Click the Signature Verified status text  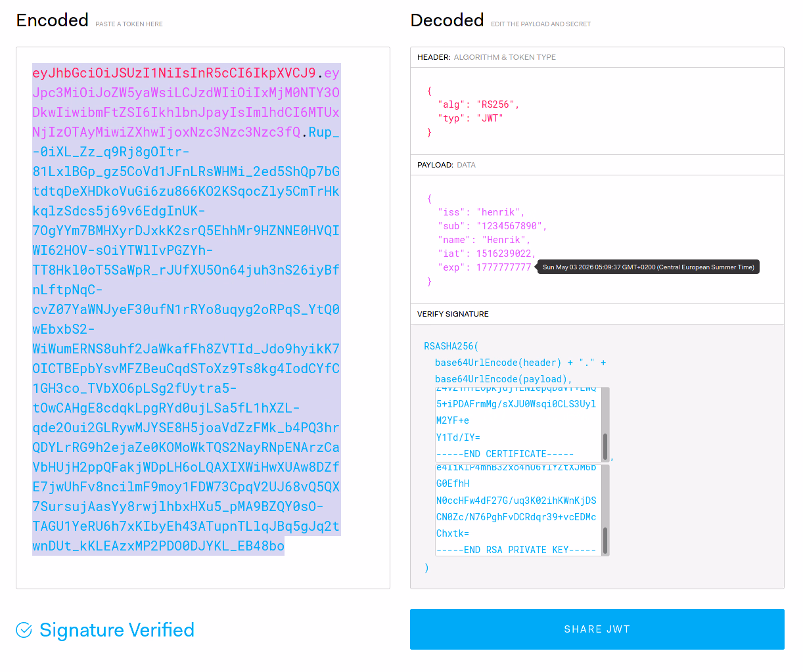point(117,629)
